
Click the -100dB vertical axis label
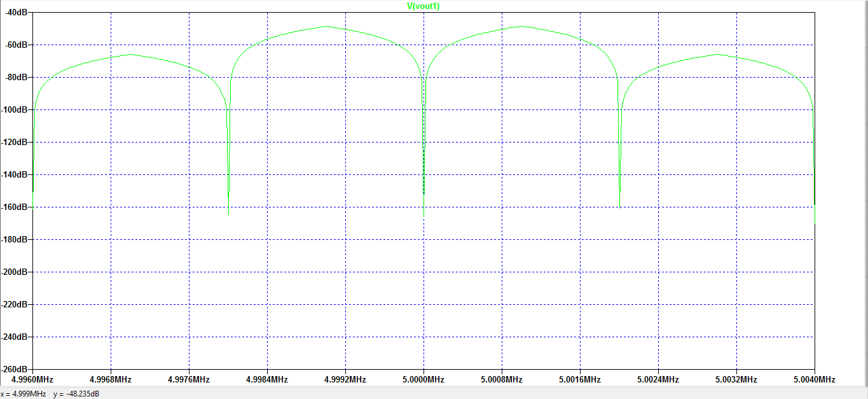[x=14, y=109]
